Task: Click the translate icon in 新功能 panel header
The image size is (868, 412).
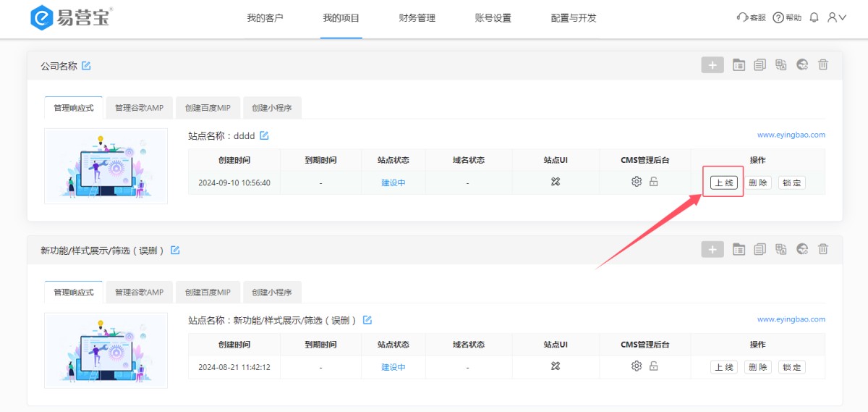Action: 780,250
